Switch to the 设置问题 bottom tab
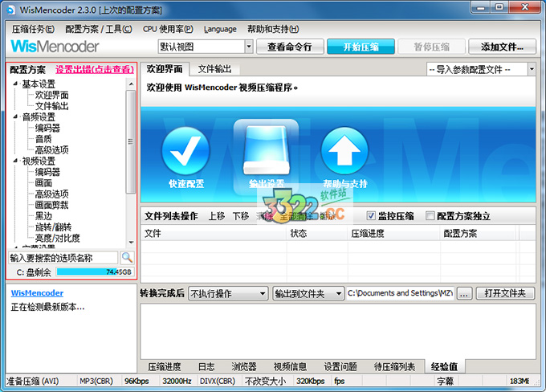 (x=340, y=366)
